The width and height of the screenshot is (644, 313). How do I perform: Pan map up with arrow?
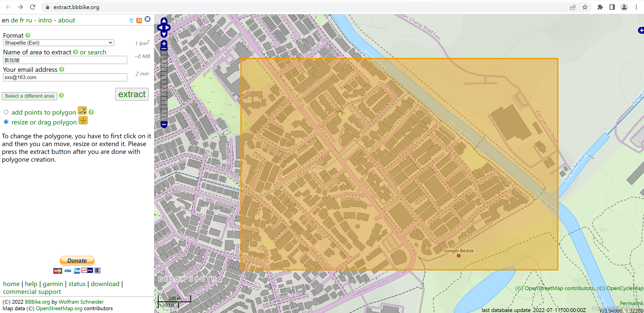tap(164, 21)
